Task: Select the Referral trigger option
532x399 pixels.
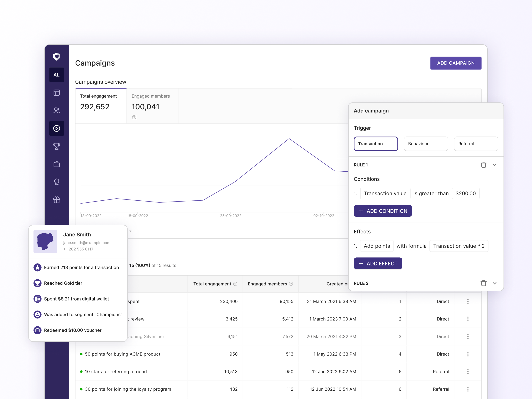Action: tap(476, 144)
